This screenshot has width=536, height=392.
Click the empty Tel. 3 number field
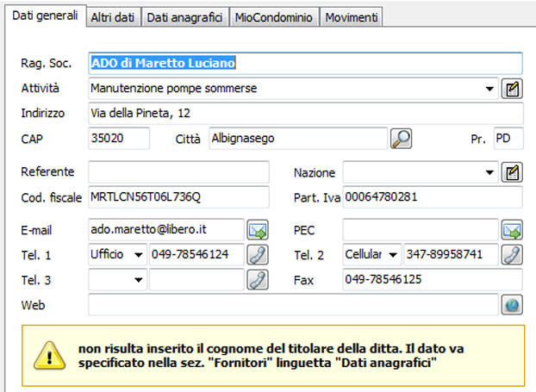[x=196, y=280]
